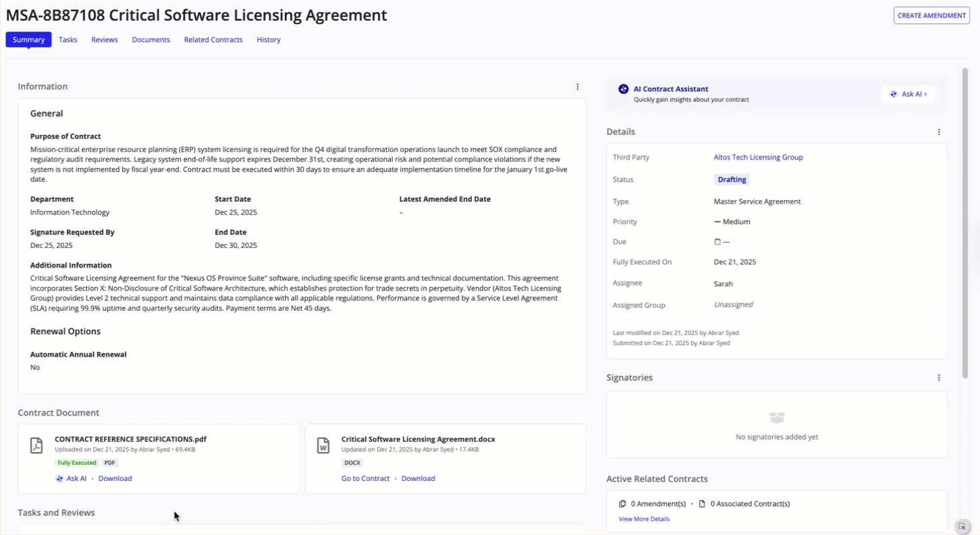Screen dimensions: 980x535
Task: Click the empty signatories box icon
Action: 777,418
